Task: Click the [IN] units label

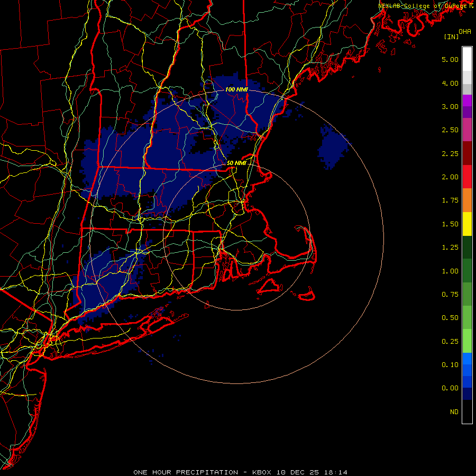Action: pyautogui.click(x=451, y=36)
